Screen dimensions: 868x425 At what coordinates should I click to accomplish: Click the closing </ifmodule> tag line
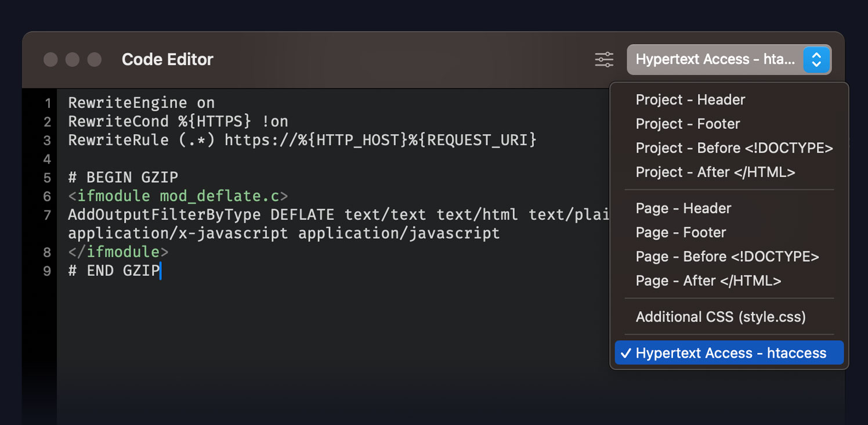(x=118, y=252)
